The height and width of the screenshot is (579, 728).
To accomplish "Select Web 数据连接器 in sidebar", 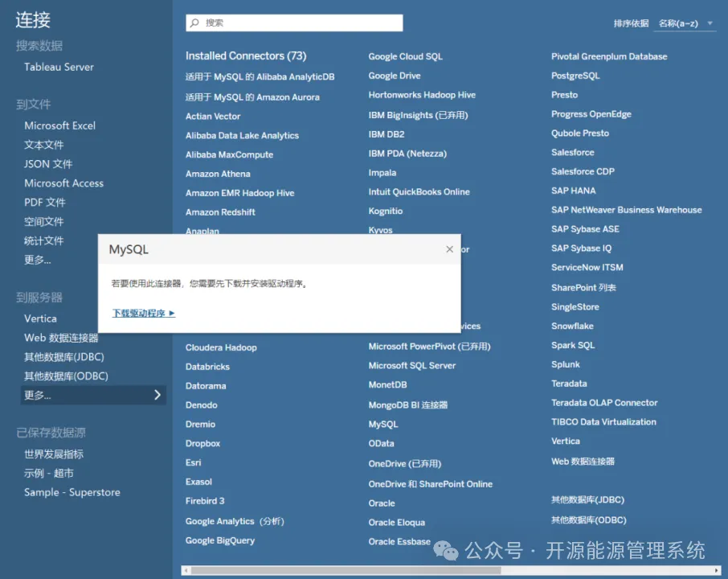I will [61, 338].
